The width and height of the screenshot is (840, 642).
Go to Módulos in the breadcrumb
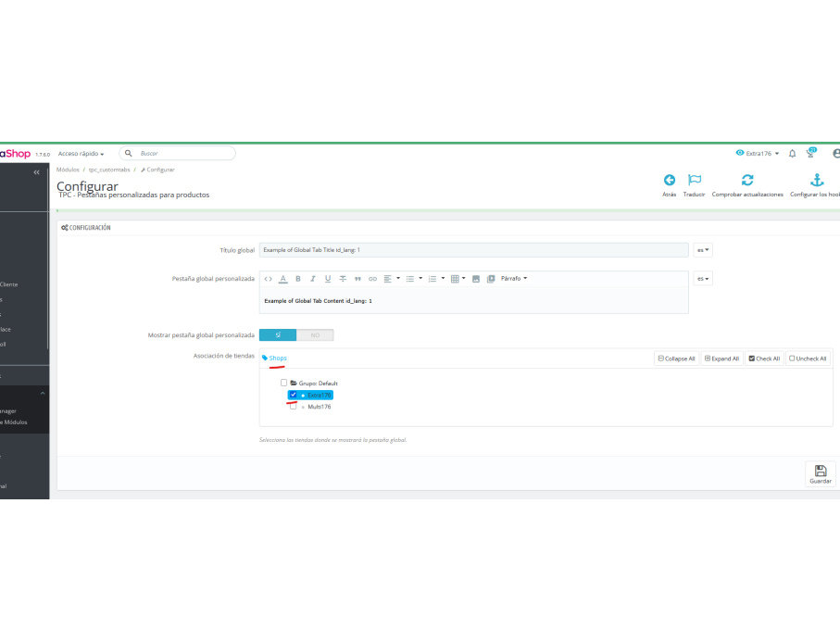click(x=68, y=170)
